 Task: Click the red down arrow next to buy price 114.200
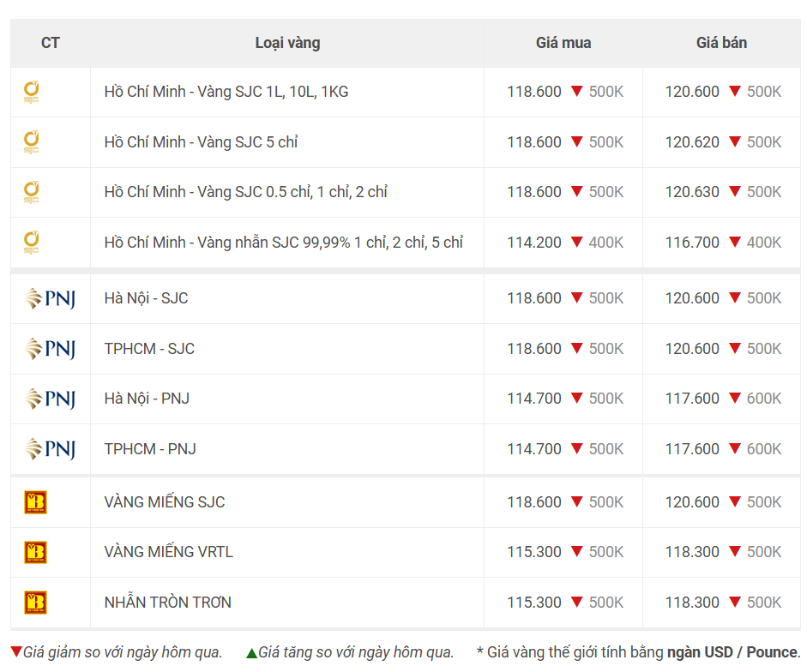tap(577, 242)
